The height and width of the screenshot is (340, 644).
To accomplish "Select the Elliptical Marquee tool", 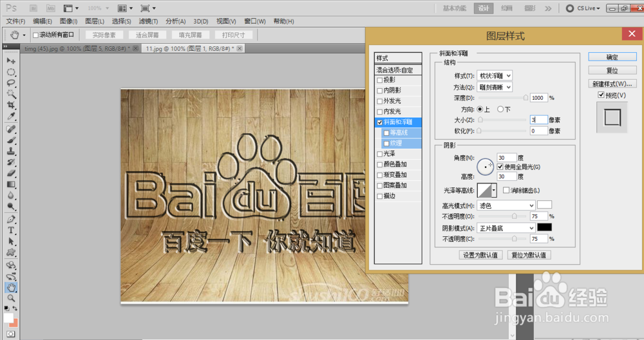I will pos(11,72).
